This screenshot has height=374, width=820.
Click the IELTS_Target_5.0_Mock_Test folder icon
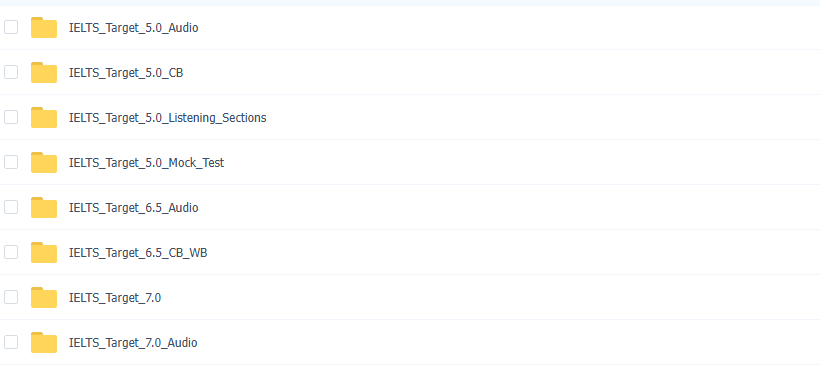coord(44,162)
